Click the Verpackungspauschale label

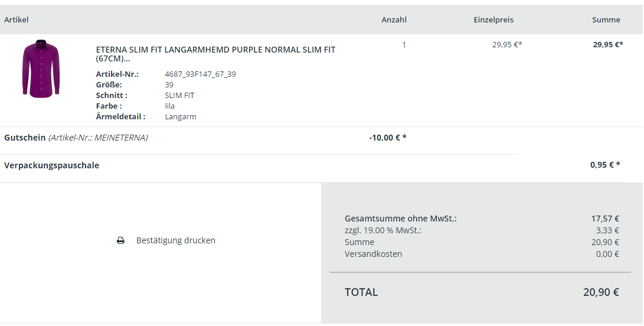click(x=51, y=165)
